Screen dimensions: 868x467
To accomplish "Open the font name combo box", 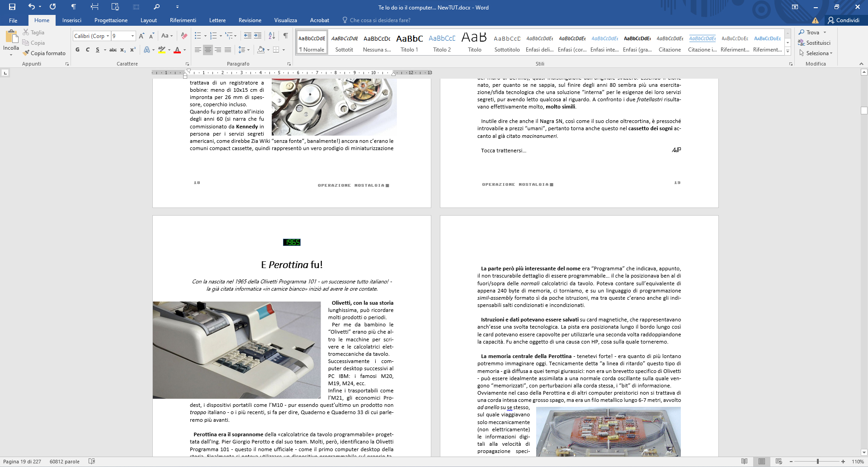I will tap(92, 36).
